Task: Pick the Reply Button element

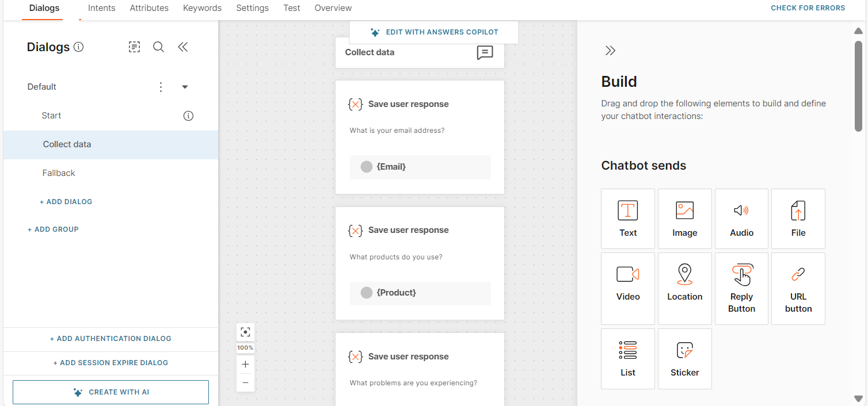Action: pyautogui.click(x=741, y=288)
